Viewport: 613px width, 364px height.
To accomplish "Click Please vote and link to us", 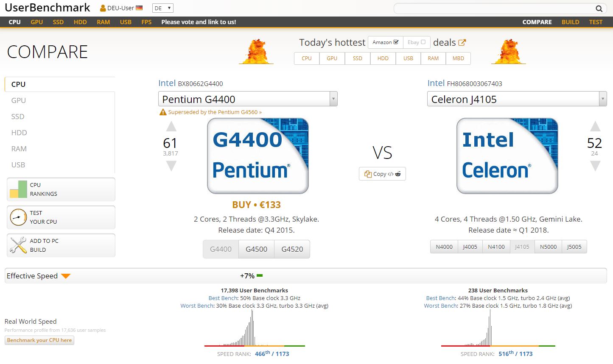I will [x=199, y=22].
